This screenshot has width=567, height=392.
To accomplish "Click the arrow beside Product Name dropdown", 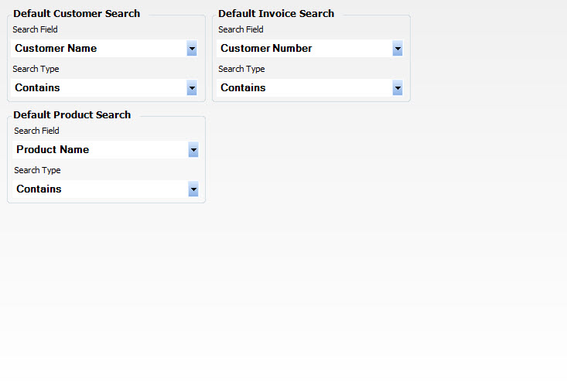I will [193, 149].
